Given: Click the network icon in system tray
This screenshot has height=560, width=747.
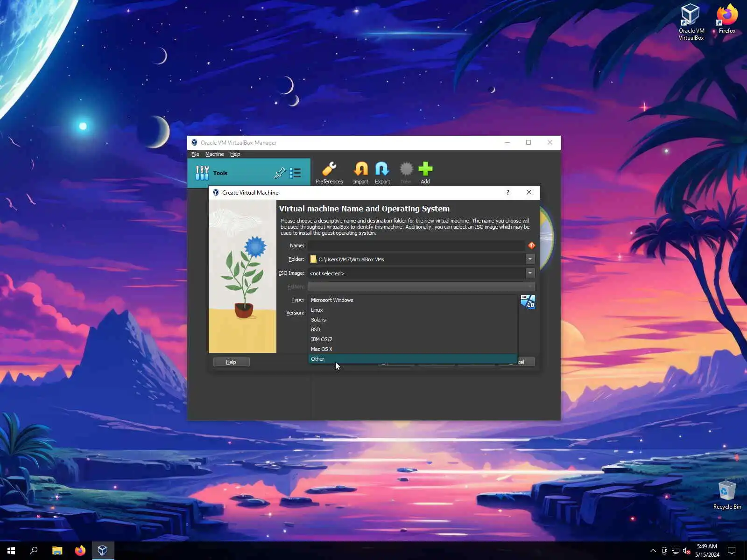Looking at the screenshot, I should pos(676,551).
